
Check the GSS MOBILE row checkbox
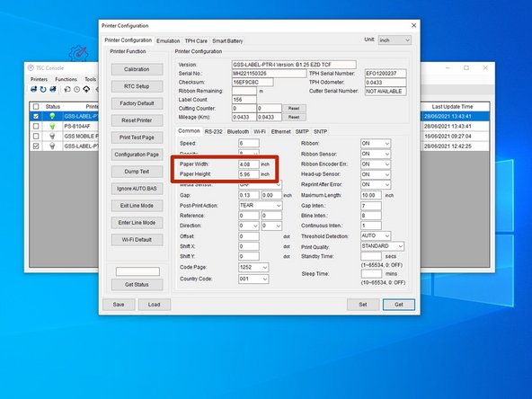coord(36,136)
